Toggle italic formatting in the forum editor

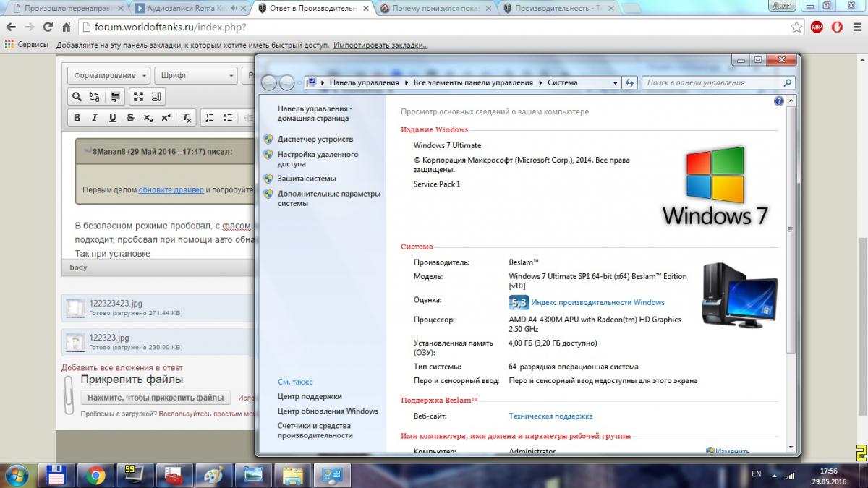point(95,118)
